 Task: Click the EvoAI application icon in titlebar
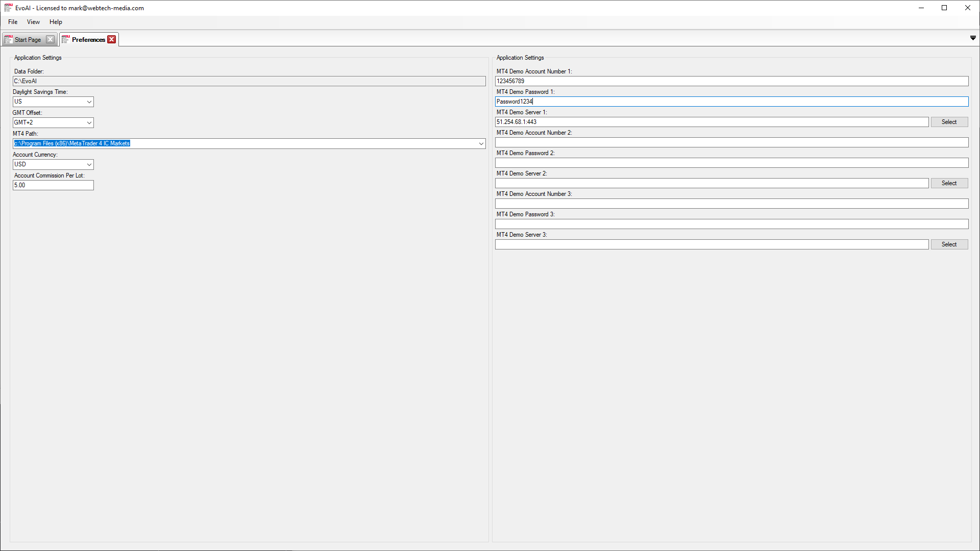pyautogui.click(x=7, y=8)
